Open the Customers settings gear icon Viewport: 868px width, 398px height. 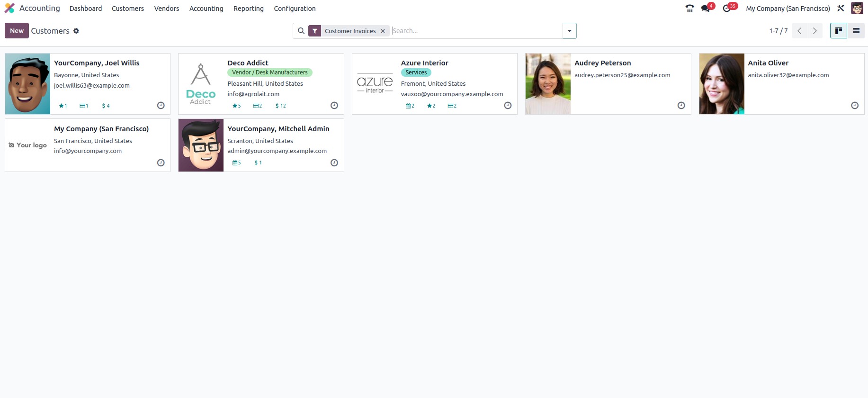tap(76, 31)
